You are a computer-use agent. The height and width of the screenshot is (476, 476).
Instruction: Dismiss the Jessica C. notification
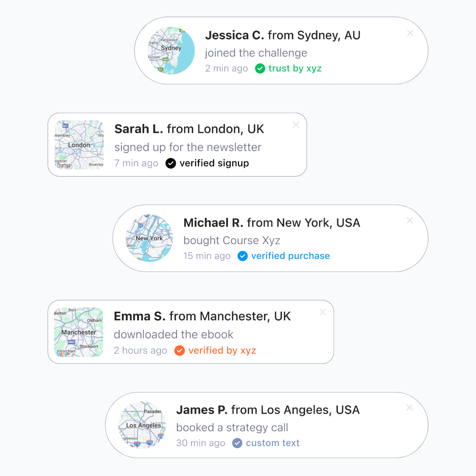point(410,33)
